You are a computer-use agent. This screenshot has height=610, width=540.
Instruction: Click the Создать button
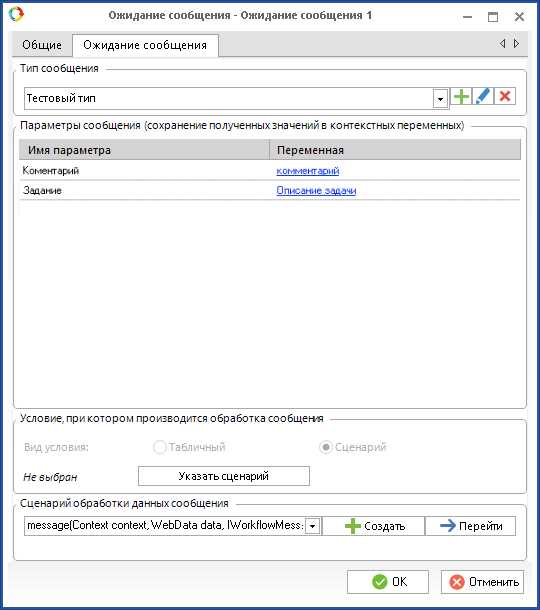click(x=374, y=526)
